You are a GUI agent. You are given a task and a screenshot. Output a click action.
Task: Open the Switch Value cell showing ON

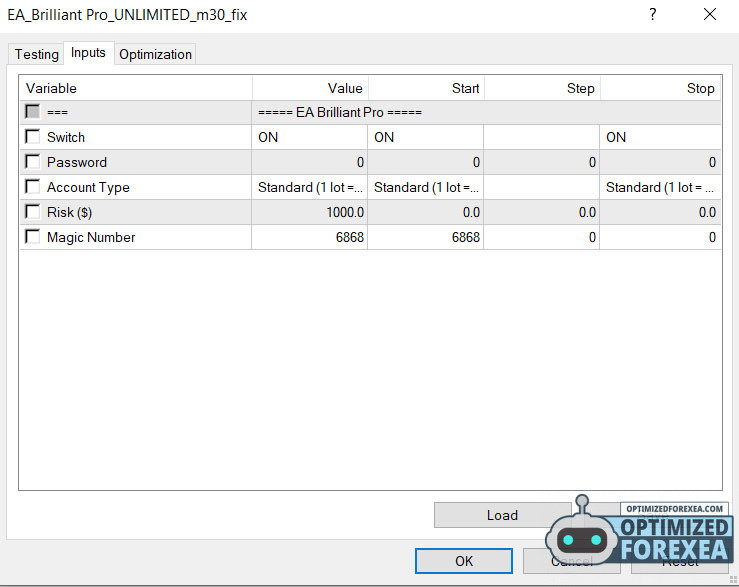(310, 137)
